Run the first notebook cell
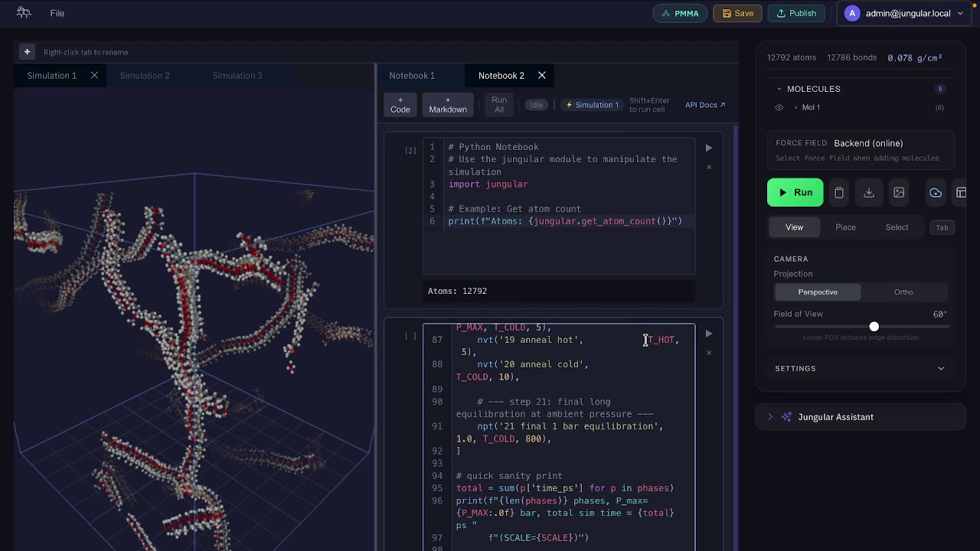Viewport: 980px width, 551px height. (709, 148)
